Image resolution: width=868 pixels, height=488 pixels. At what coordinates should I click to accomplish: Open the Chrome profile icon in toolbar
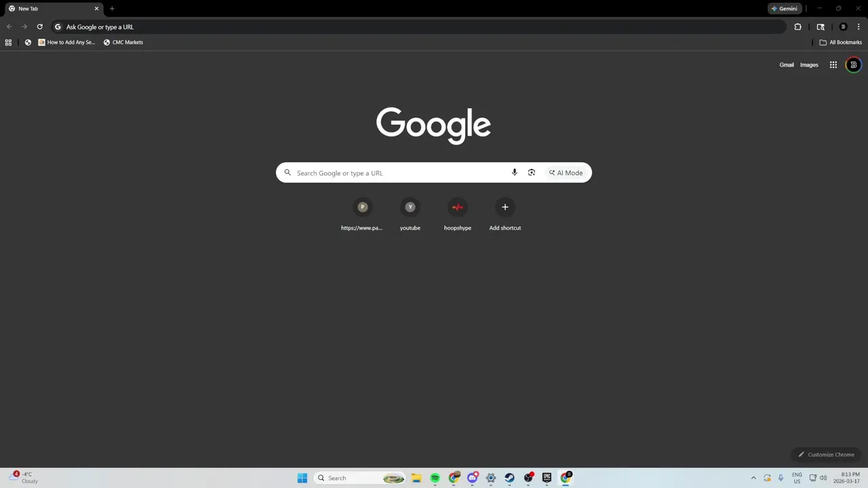(x=843, y=27)
